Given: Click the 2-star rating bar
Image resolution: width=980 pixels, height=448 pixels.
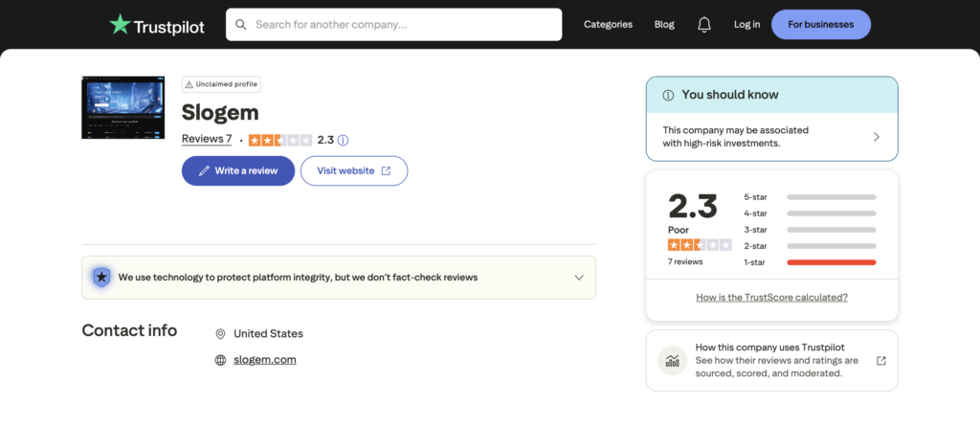Looking at the screenshot, I should [x=832, y=246].
